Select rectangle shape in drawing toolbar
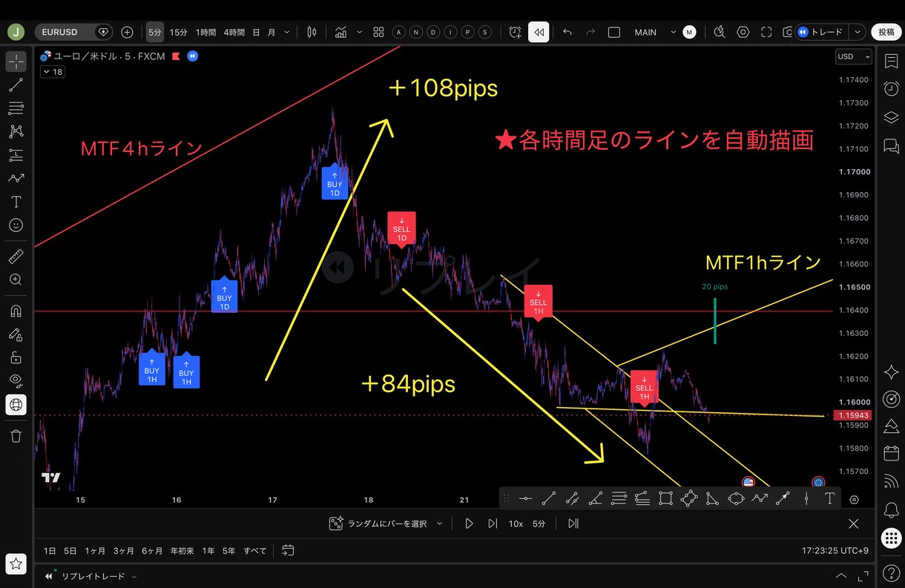This screenshot has width=905, height=588. coord(665,499)
